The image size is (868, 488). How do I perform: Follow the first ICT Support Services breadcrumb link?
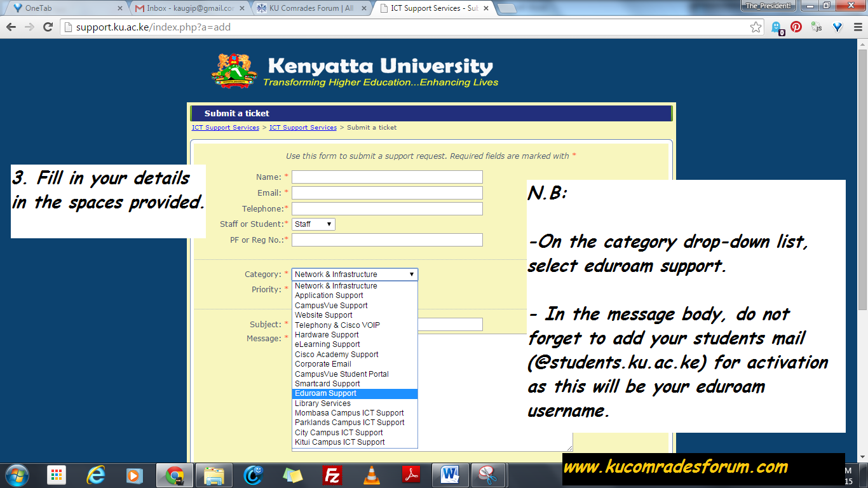point(226,128)
